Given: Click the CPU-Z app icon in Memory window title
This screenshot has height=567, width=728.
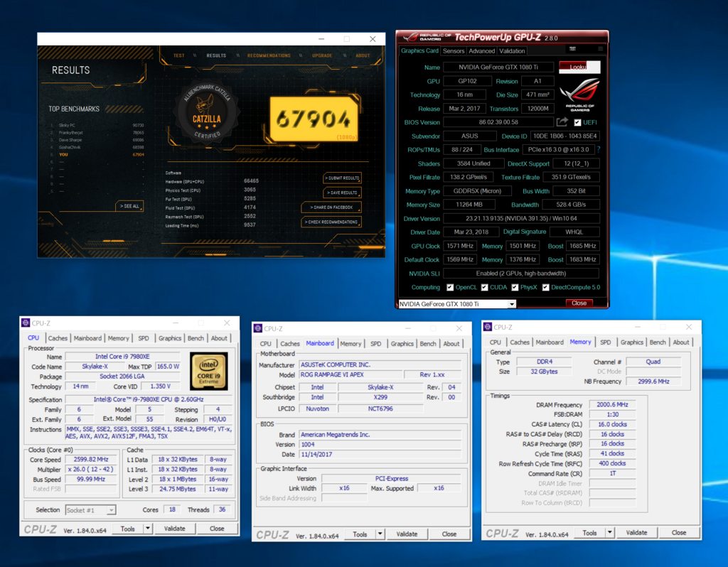Looking at the screenshot, I should click(x=488, y=327).
